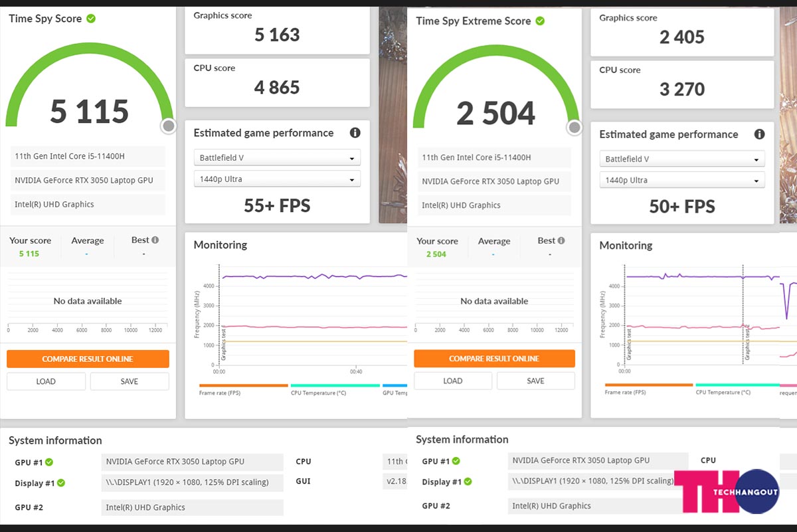Click the large 5 115 Time Spy score
This screenshot has width=797, height=532.
click(x=89, y=111)
